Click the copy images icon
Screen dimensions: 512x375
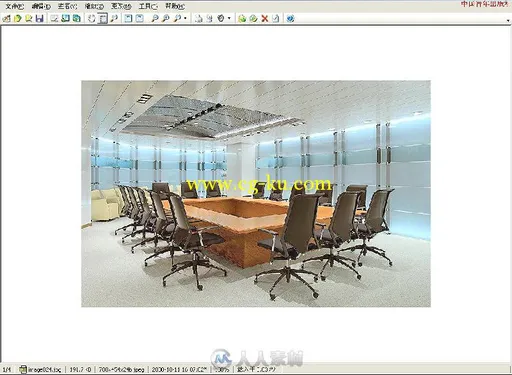(77, 19)
